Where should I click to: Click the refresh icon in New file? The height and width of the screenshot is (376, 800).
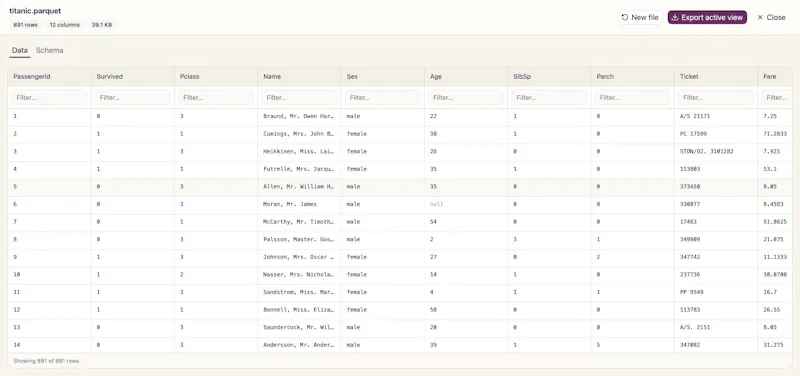click(625, 17)
